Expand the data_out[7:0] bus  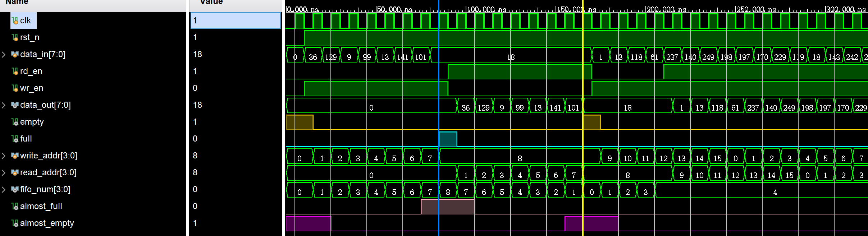click(4, 105)
